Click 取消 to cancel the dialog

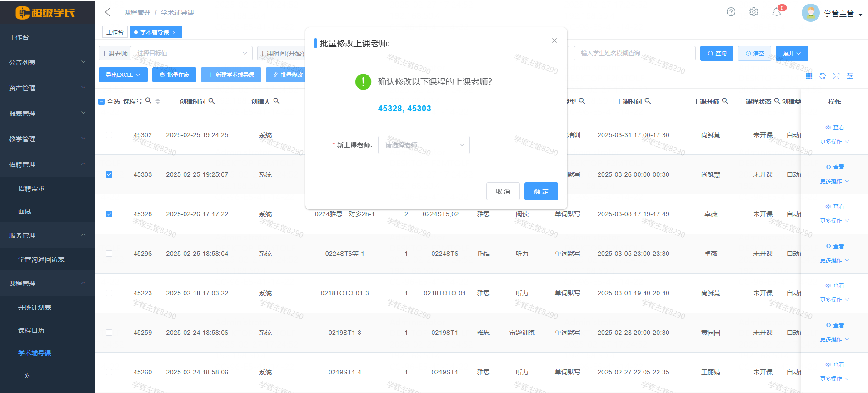503,191
